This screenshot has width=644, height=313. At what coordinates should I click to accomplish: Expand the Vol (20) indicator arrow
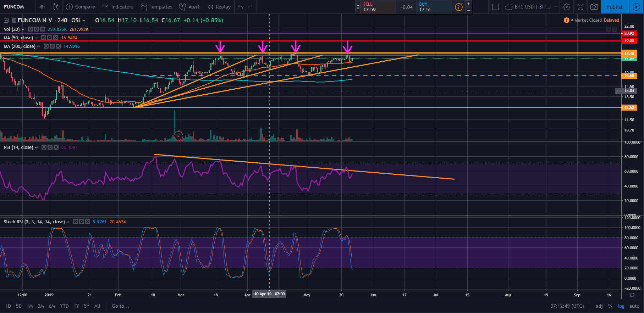tap(23, 29)
